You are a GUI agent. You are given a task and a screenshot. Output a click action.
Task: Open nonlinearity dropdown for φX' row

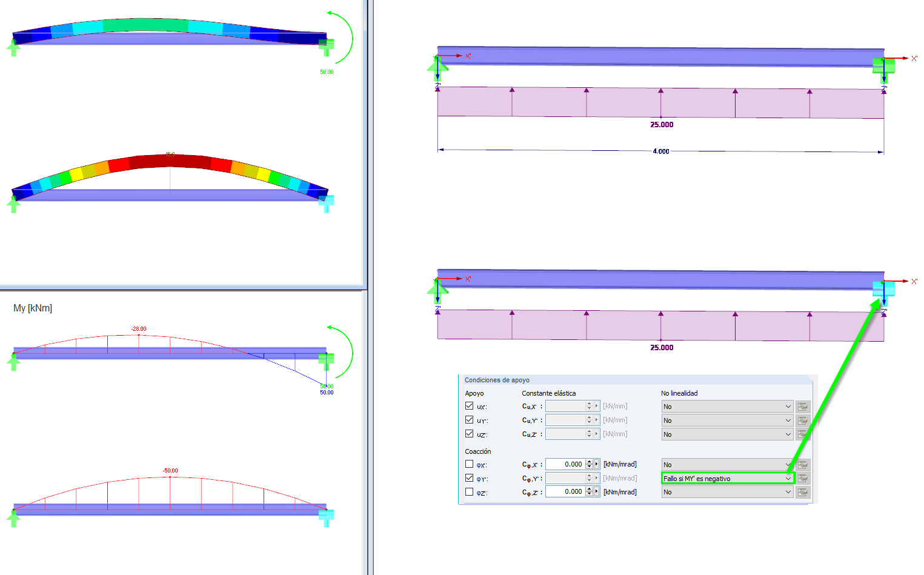[727, 465]
